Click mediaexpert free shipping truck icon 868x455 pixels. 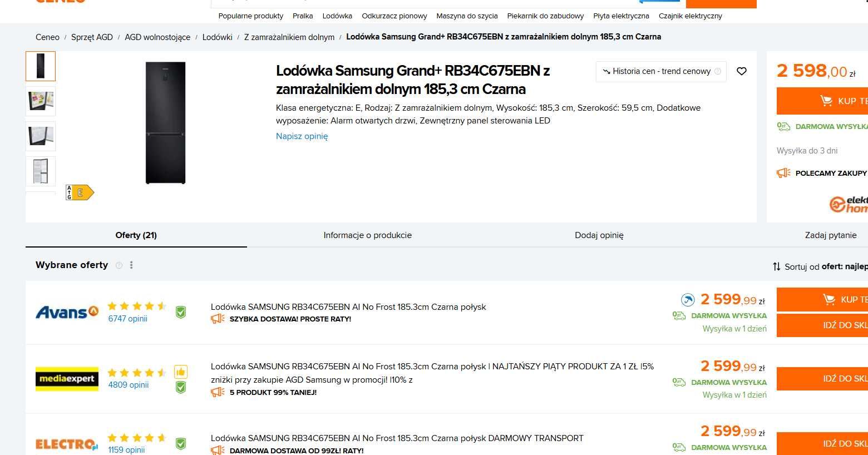click(679, 383)
